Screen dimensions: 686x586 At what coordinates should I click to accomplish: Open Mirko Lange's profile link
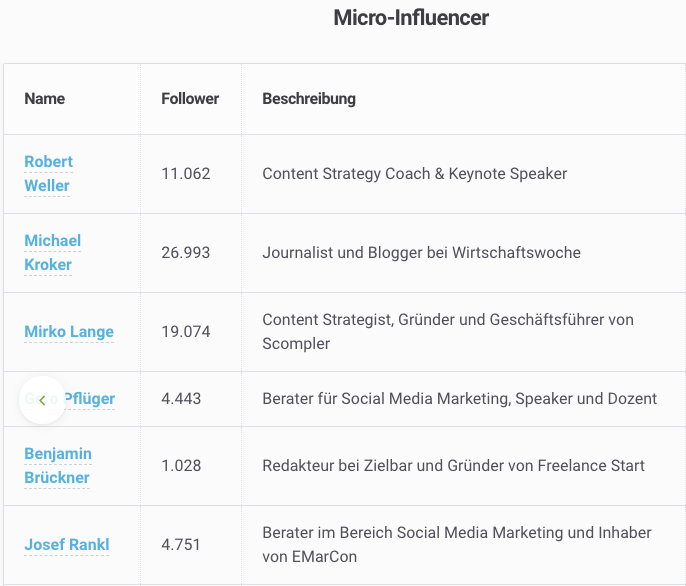pos(69,332)
